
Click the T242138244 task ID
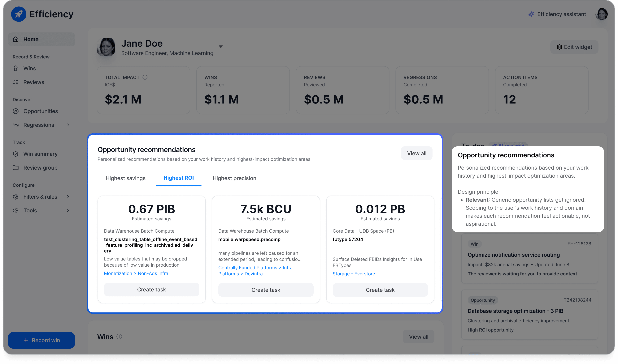click(x=577, y=300)
